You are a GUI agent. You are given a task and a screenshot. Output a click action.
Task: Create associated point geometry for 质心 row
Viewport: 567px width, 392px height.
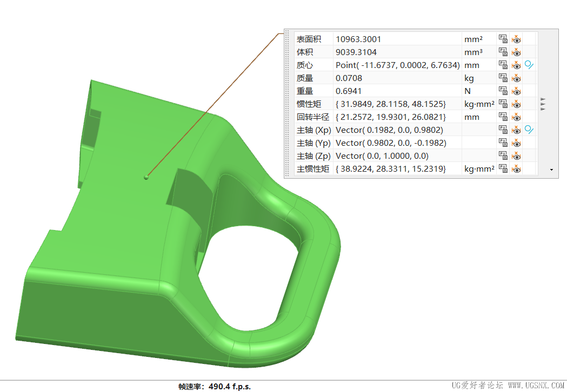(x=529, y=65)
